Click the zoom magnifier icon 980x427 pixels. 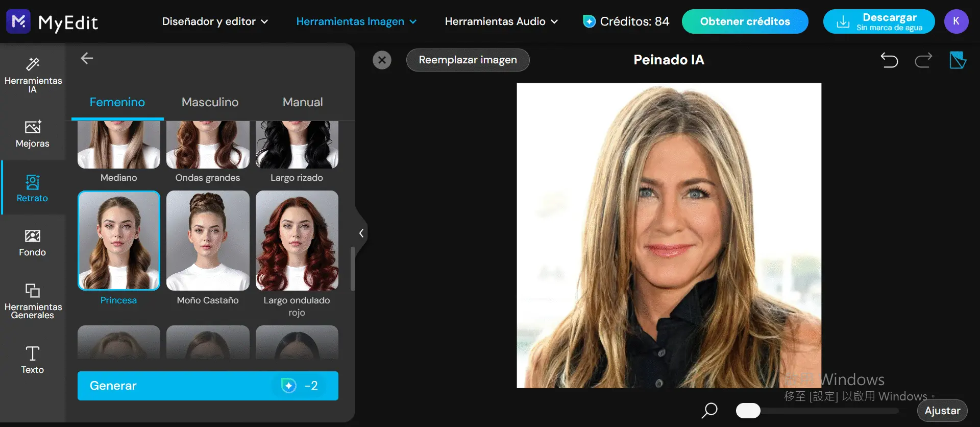[x=709, y=410]
